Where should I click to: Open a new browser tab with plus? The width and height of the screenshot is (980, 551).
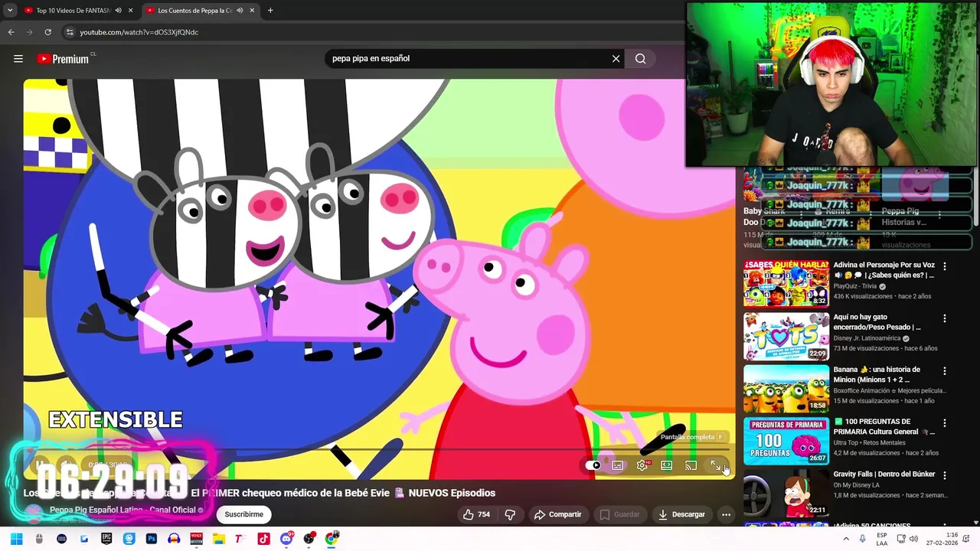click(270, 11)
